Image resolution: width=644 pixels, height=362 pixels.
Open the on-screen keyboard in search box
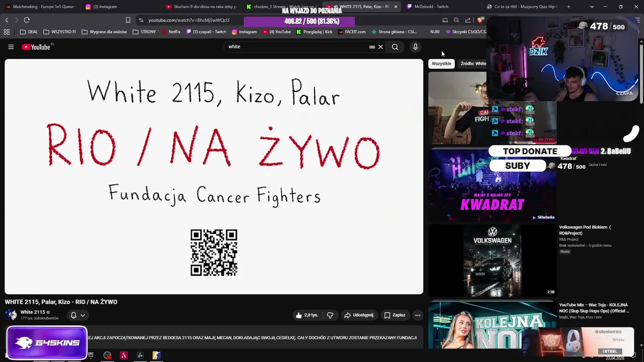click(372, 47)
